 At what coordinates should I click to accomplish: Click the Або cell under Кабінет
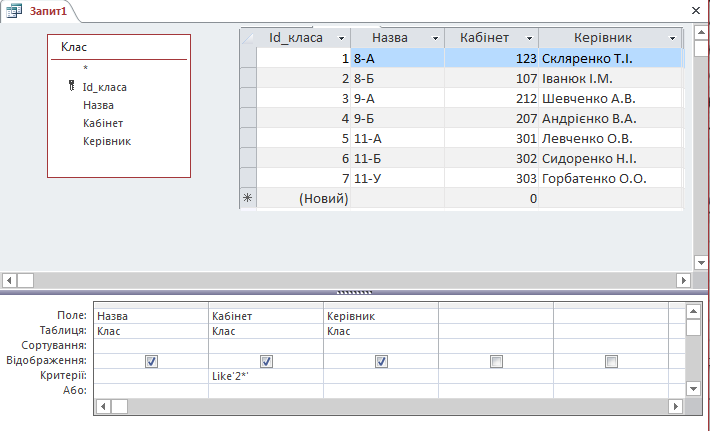coord(266,391)
